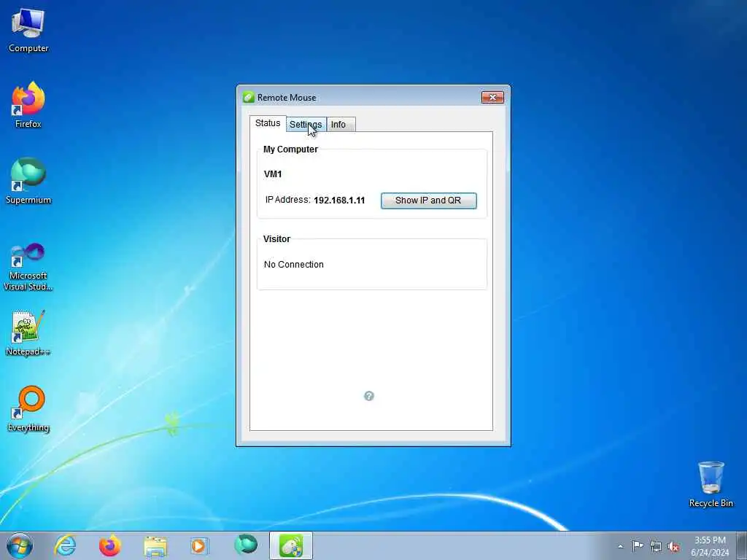This screenshot has width=747, height=560.
Task: Launch Internet Explorer from the taskbar
Action: [x=65, y=545]
